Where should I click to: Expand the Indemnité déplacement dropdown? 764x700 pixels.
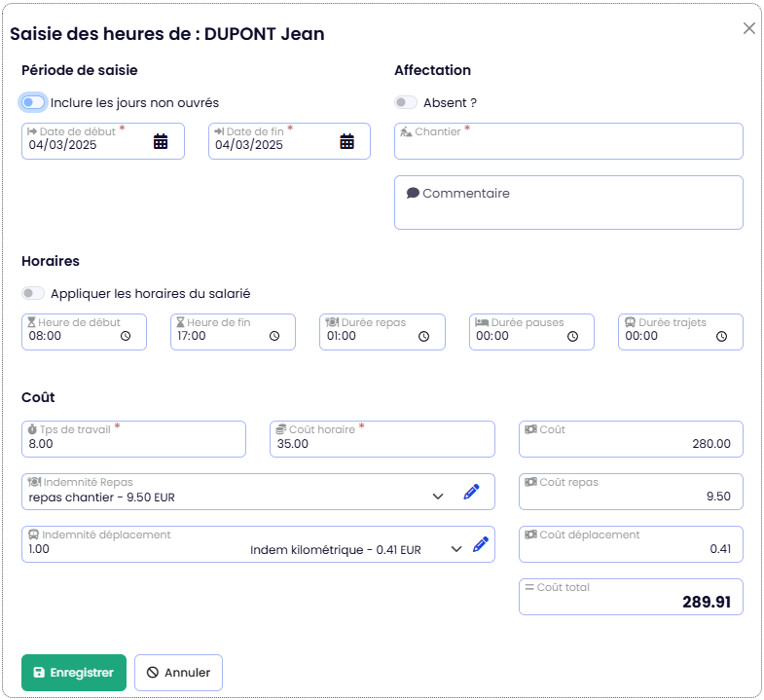pos(455,549)
